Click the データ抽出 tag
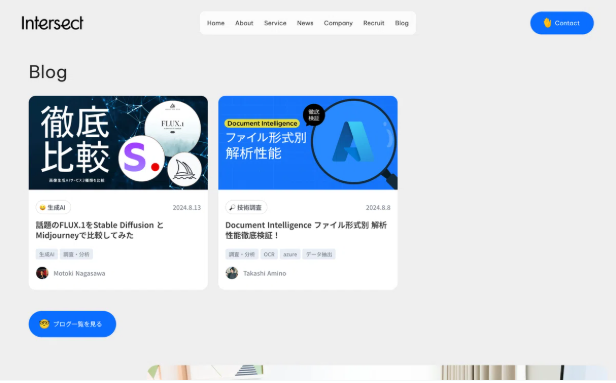The height and width of the screenshot is (383, 616). [319, 255]
